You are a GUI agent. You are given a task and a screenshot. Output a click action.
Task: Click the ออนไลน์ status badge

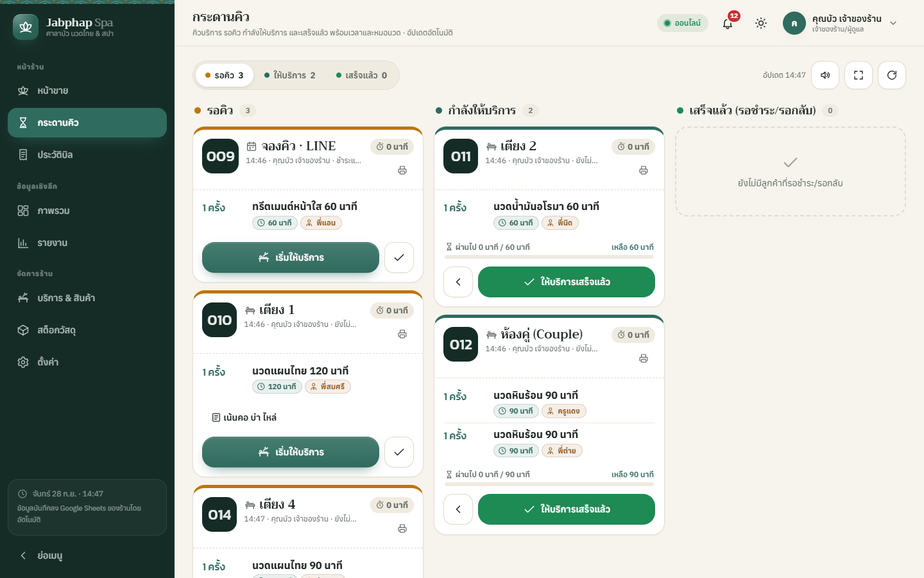683,23
